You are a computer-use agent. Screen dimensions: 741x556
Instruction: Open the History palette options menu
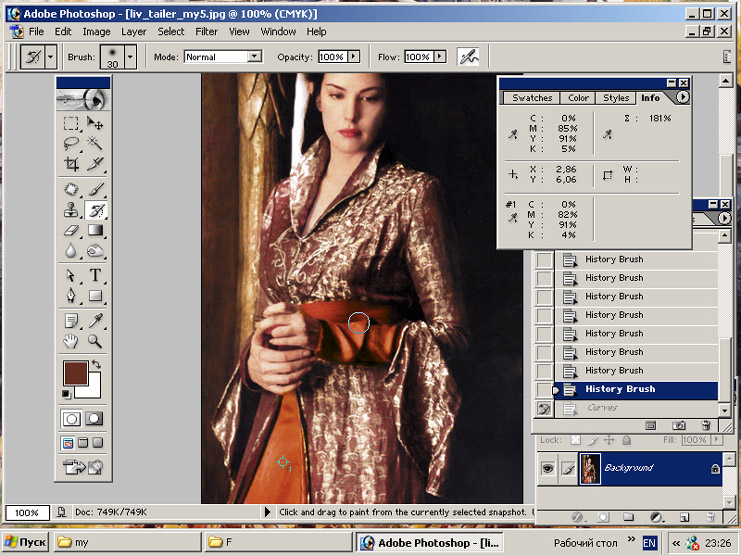[724, 218]
